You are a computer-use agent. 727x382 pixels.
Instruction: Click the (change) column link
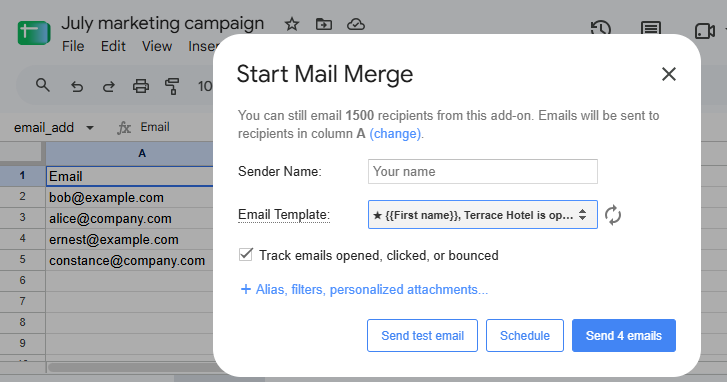click(x=395, y=134)
